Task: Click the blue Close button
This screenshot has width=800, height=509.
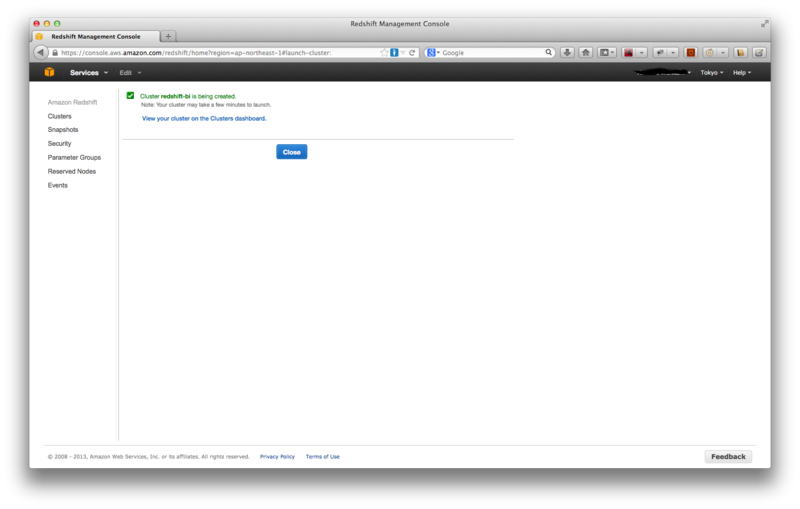Action: point(291,151)
